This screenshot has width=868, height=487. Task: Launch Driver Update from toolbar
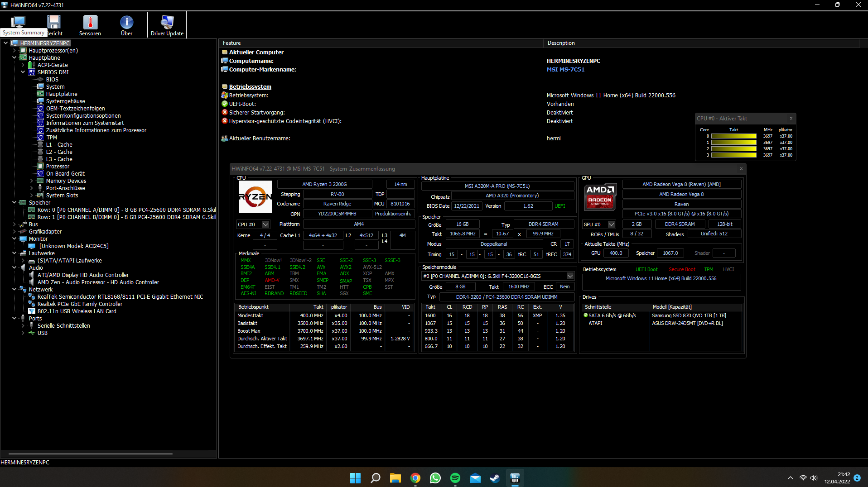pos(167,25)
